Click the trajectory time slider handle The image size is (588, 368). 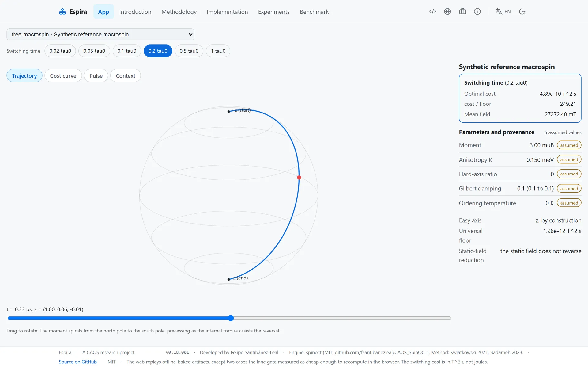click(231, 318)
